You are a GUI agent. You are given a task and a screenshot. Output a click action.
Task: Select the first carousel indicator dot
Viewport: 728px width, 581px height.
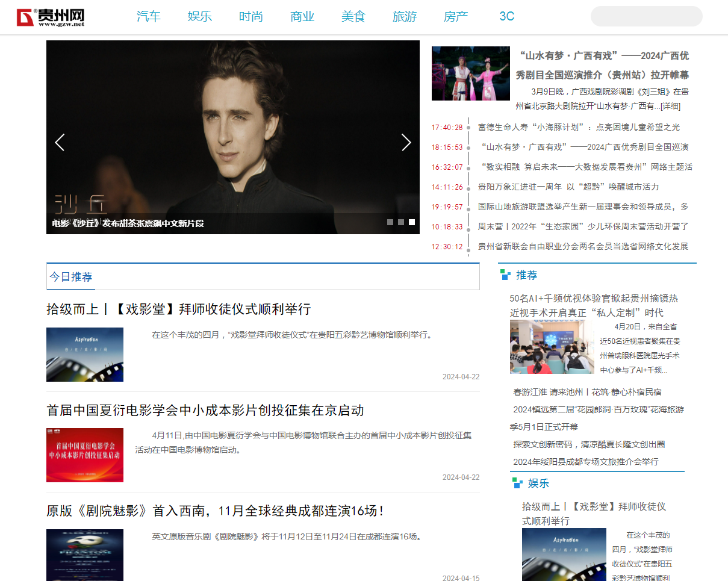coord(390,222)
